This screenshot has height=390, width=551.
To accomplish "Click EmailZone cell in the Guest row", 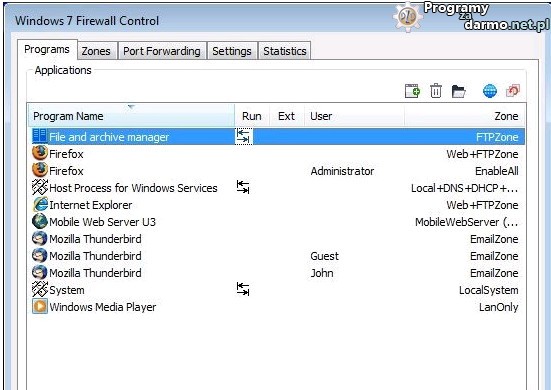I will click(x=494, y=256).
